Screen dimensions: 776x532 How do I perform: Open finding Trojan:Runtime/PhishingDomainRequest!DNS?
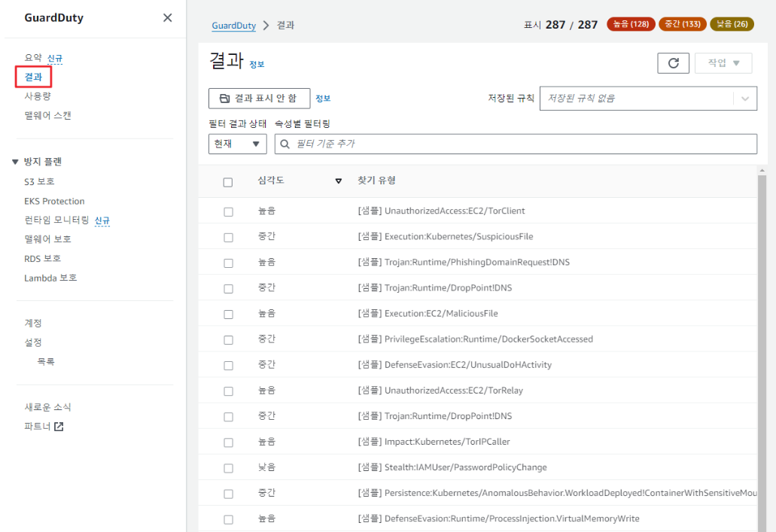464,263
